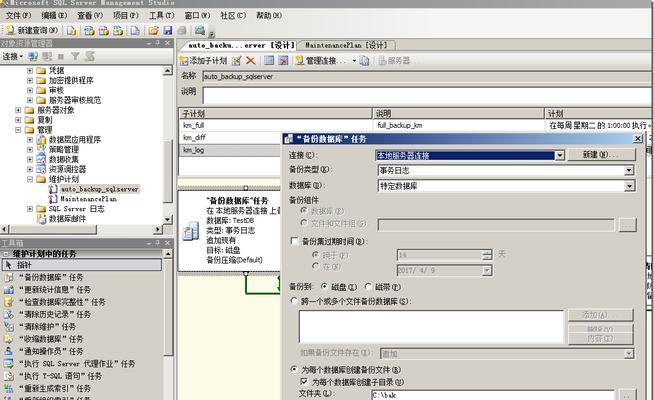Open the 连接 dropdown in backup dialog
The height and width of the screenshot is (400, 654).
tap(559, 156)
